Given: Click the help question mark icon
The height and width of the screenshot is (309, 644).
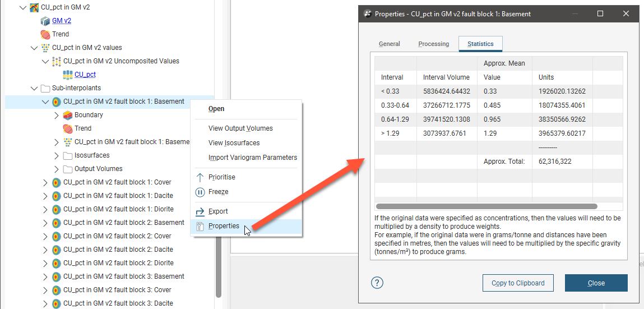Looking at the screenshot, I should [377, 283].
